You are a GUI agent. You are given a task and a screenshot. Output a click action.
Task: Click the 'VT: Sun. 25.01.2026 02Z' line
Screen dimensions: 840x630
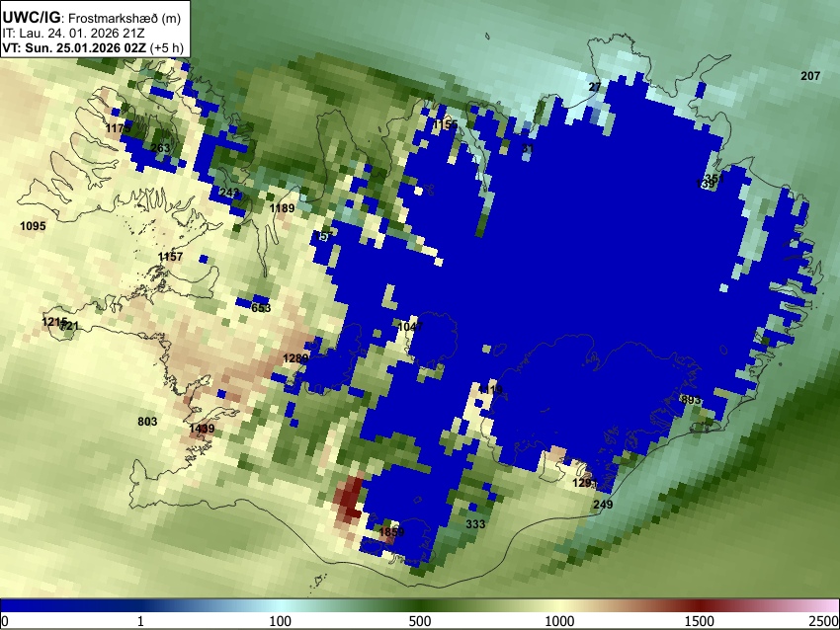74,47
